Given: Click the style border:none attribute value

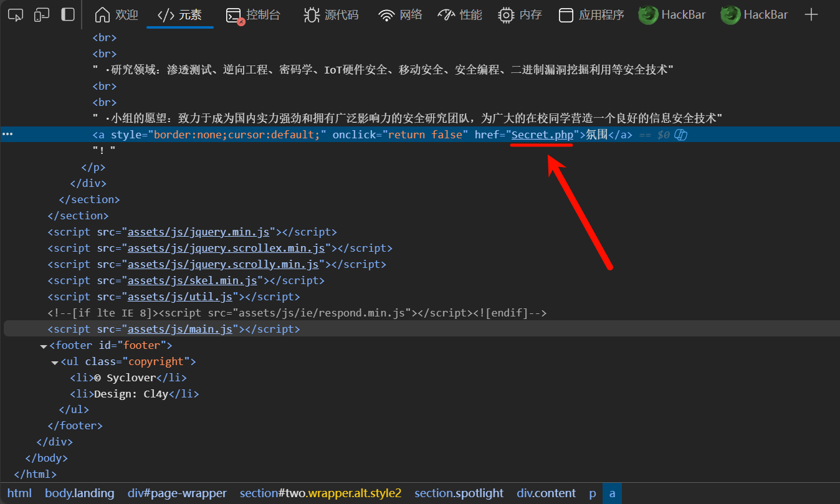Looking at the screenshot, I should click(236, 135).
